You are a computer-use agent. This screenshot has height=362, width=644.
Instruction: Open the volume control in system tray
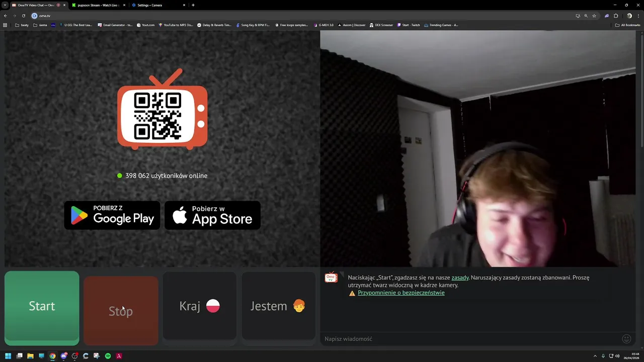(x=618, y=356)
